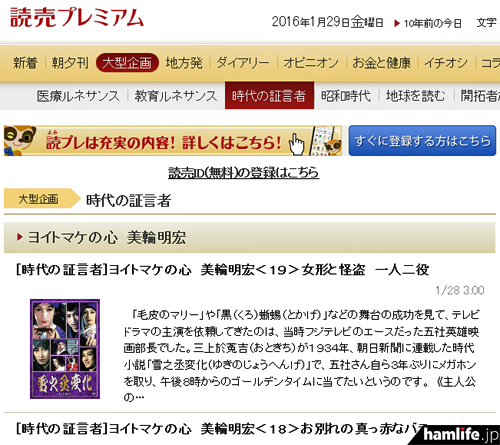Click the pointing hand cursor icon on banner
The width and height of the screenshot is (500, 445).
296,144
